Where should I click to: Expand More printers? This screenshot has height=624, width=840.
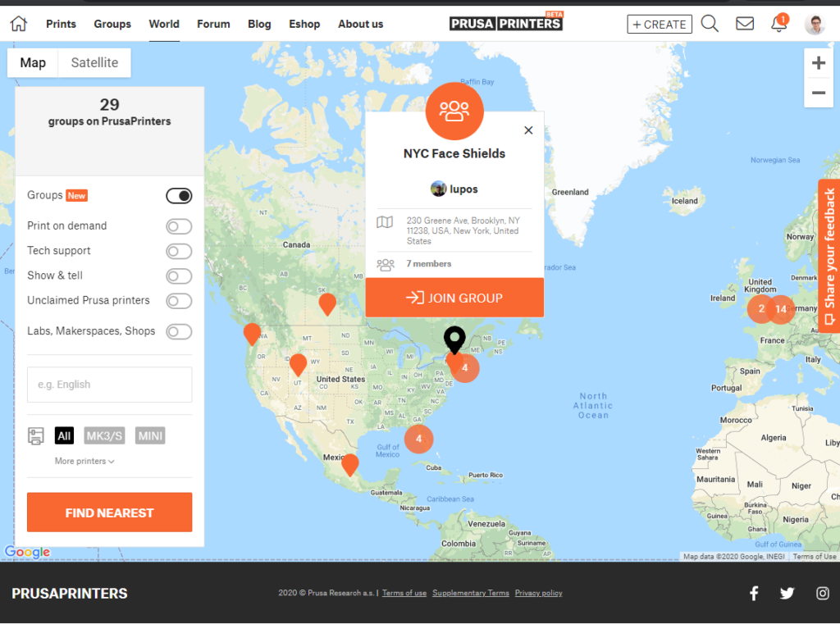84,461
